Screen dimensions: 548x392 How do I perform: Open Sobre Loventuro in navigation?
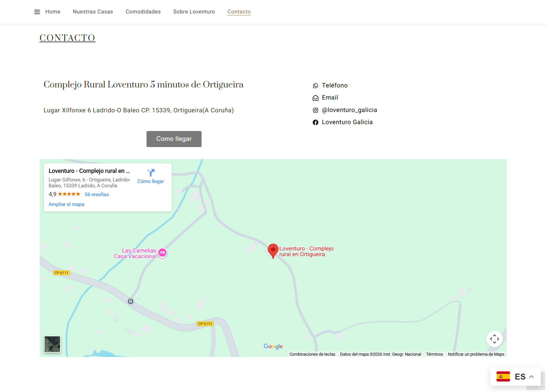point(194,12)
